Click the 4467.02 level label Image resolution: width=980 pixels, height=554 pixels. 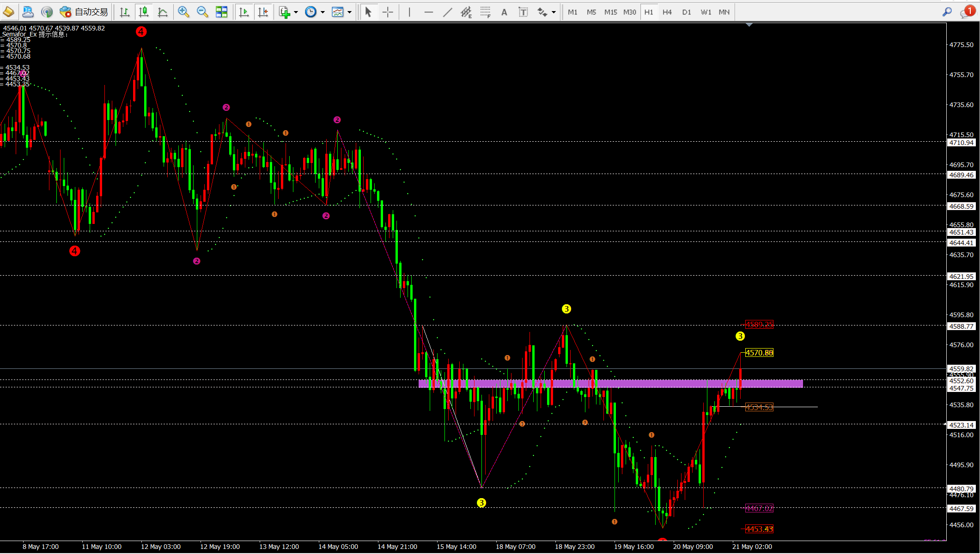[759, 508]
